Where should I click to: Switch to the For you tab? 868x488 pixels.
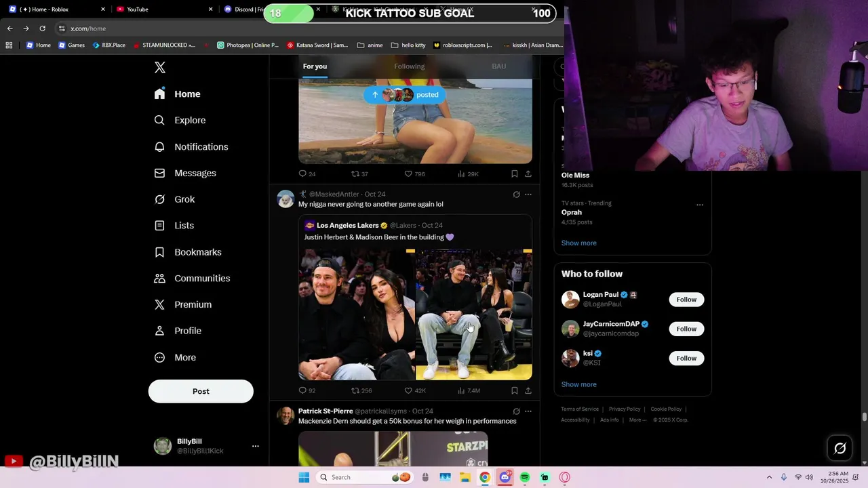coord(315,66)
